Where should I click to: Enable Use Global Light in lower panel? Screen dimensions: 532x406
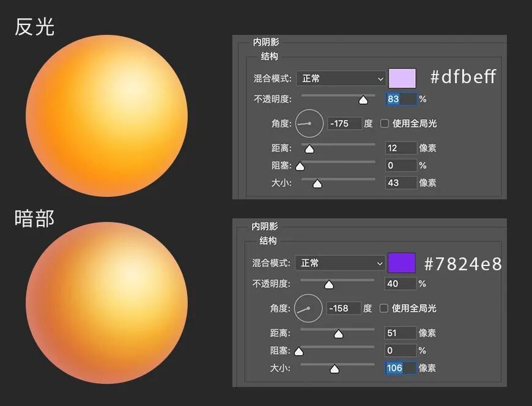click(383, 308)
